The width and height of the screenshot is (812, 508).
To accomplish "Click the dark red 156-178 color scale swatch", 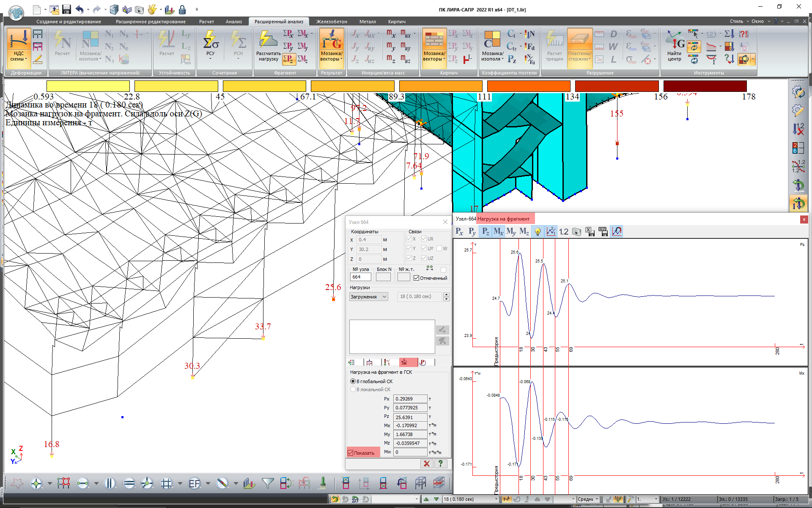I will [x=705, y=86].
